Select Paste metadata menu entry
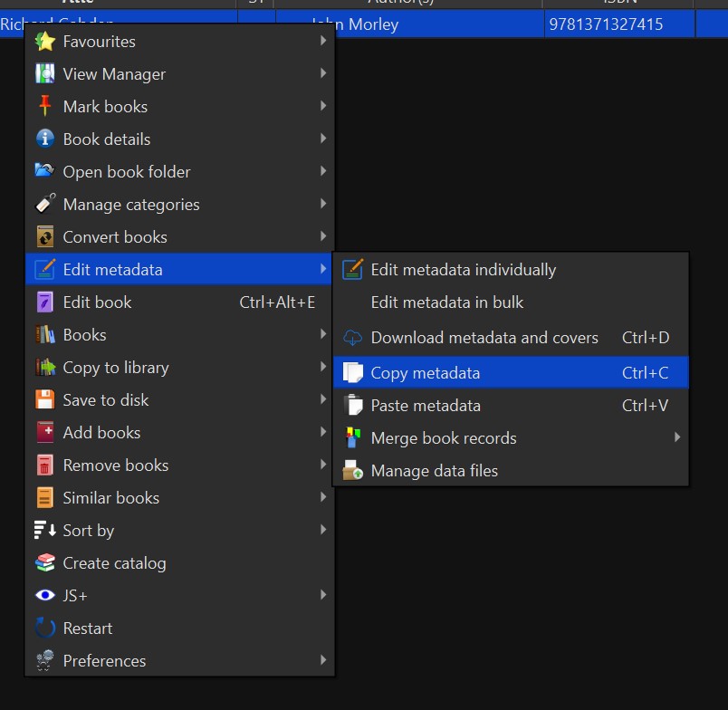This screenshot has width=728, height=710. (x=426, y=406)
